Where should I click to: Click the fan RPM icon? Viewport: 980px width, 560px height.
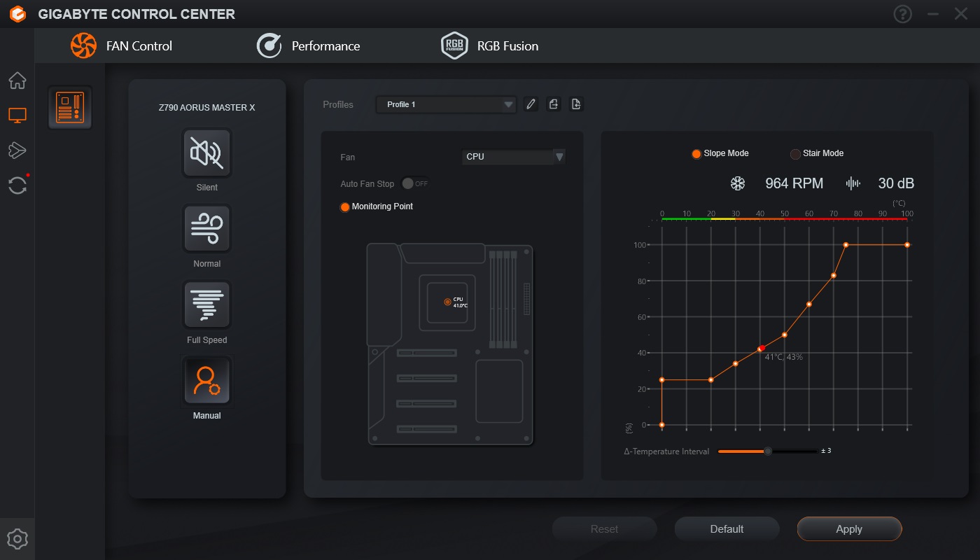click(738, 183)
